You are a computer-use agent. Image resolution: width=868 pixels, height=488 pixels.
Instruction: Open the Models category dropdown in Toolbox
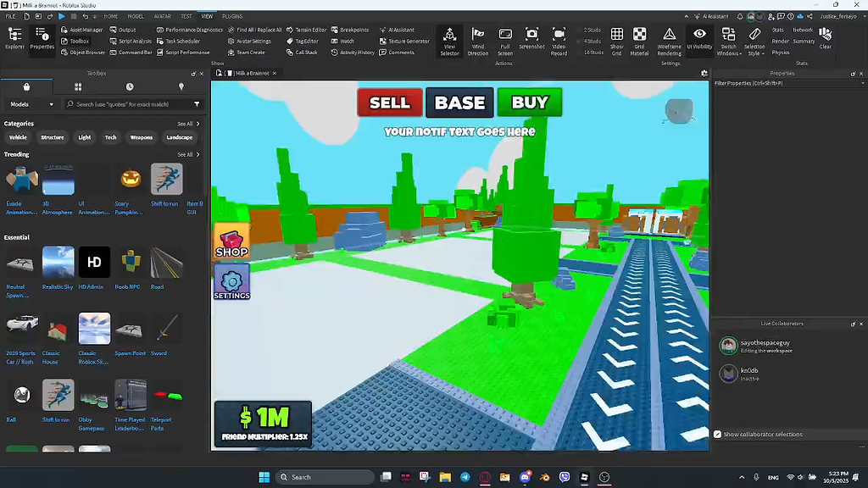point(31,104)
